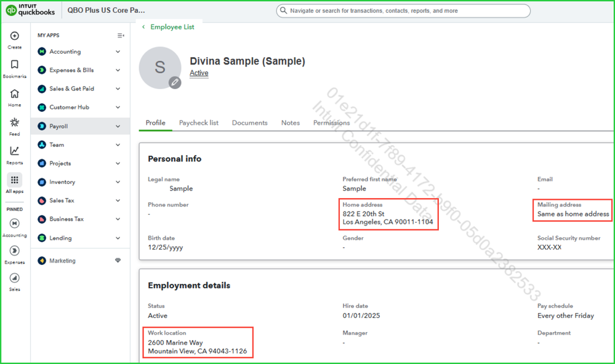The width and height of the screenshot is (615, 364).
Task: Click the search magnifier icon
Action: (x=284, y=10)
